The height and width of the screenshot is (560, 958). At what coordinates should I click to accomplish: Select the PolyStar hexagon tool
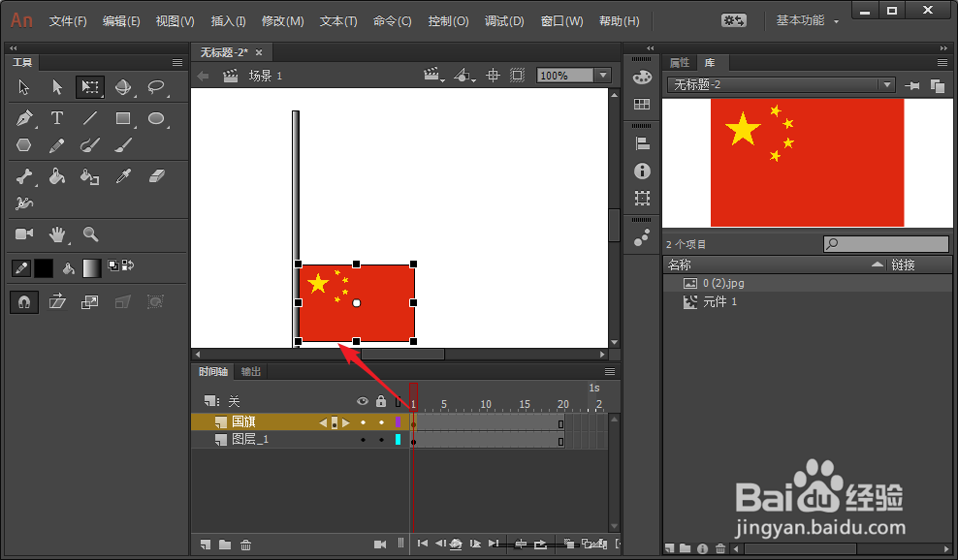[24, 144]
